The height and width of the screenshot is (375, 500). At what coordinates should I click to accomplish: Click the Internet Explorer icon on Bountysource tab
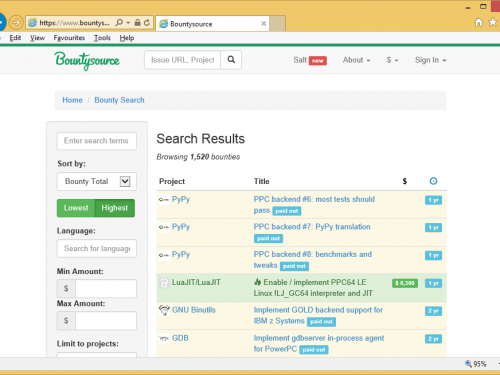(x=163, y=24)
